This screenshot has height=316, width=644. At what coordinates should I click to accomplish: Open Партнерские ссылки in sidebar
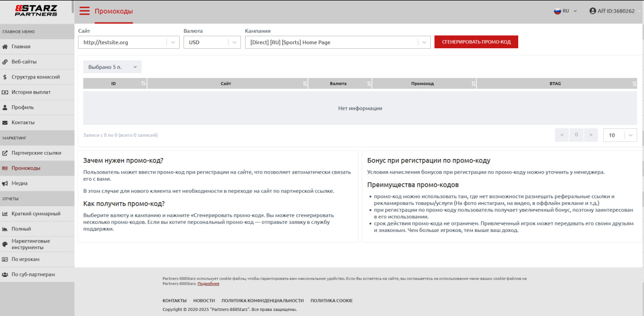(x=36, y=153)
